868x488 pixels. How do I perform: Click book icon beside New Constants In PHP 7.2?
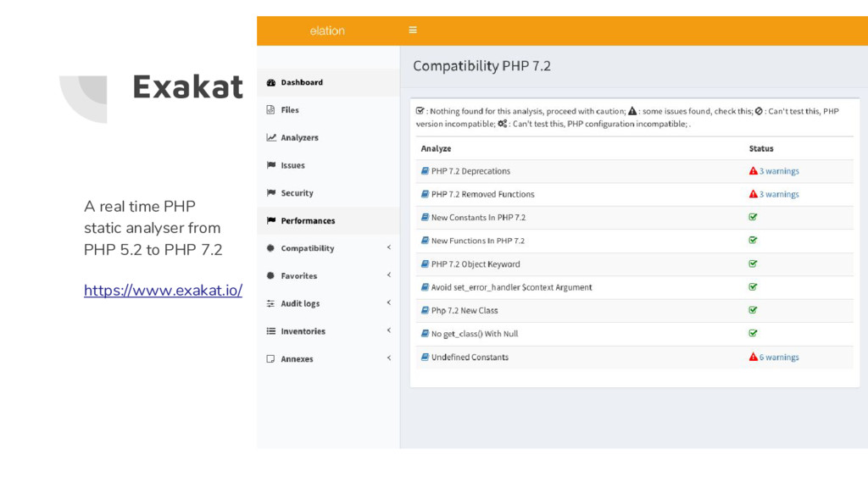[425, 218]
